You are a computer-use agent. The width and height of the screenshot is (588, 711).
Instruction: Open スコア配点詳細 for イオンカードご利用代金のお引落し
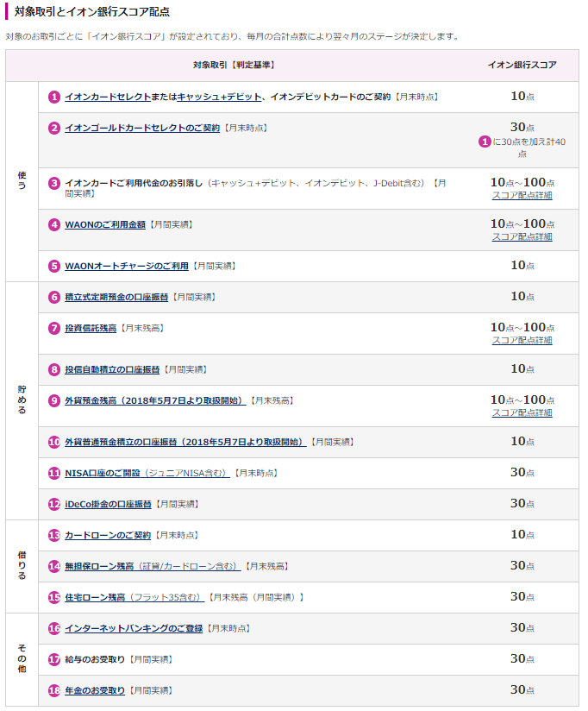(x=522, y=195)
